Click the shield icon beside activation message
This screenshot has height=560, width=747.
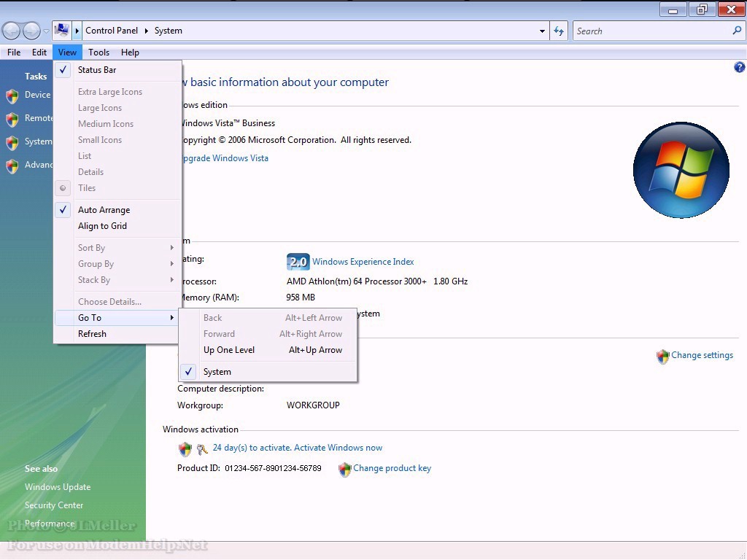pos(185,448)
